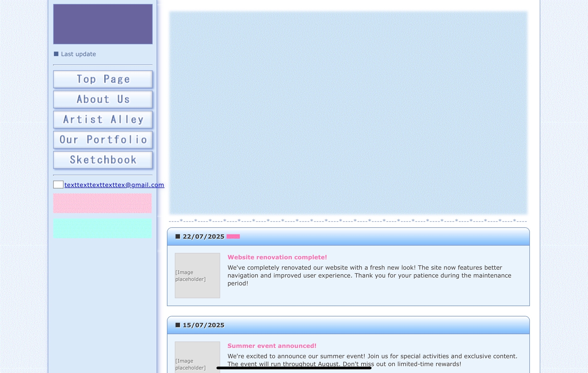Click the Last update label
This screenshot has height=373, width=588.
tap(79, 54)
